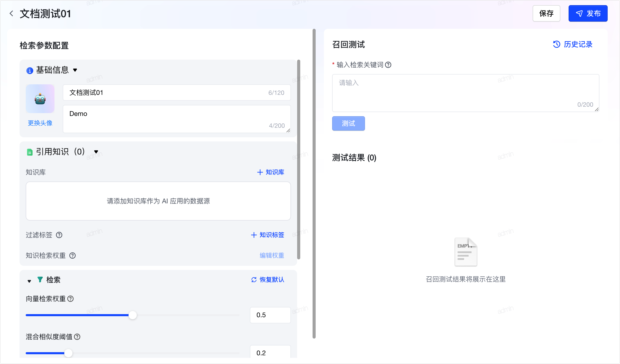This screenshot has width=620, height=364.
Task: Restore defaults with 恢复默认
Action: pos(268,279)
